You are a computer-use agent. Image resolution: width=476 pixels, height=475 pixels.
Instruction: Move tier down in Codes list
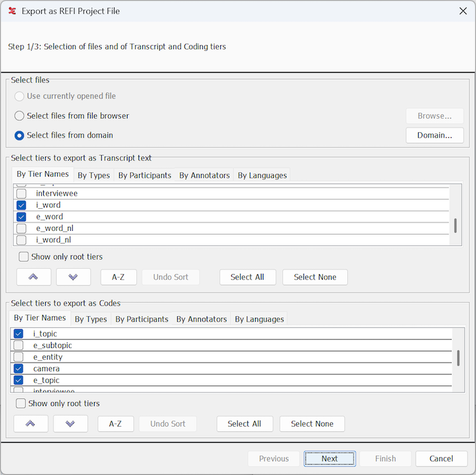pyautogui.click(x=71, y=423)
